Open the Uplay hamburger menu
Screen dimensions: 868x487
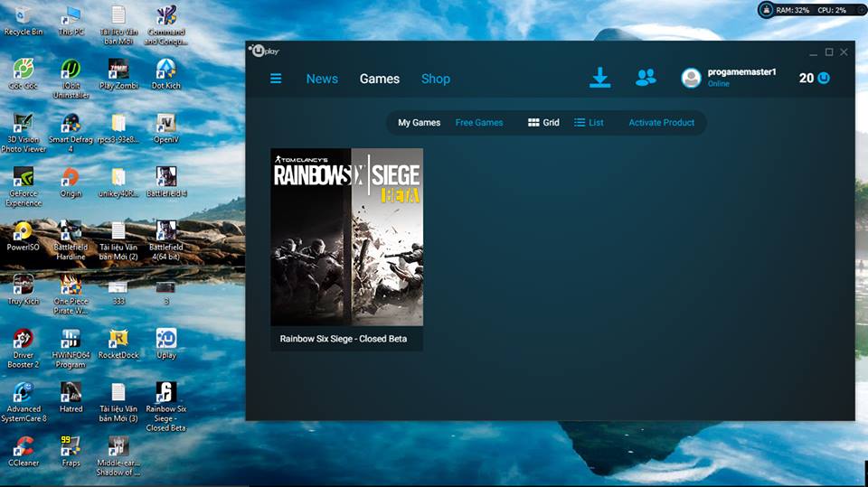tap(276, 79)
